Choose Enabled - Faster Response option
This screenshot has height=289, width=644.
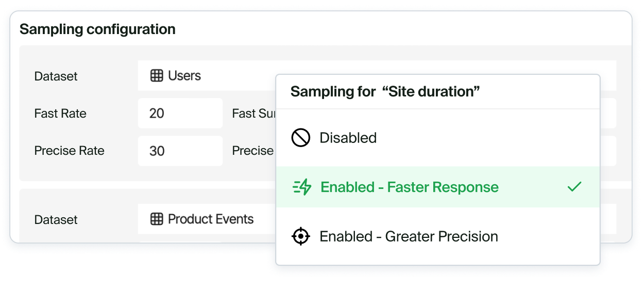pos(409,187)
